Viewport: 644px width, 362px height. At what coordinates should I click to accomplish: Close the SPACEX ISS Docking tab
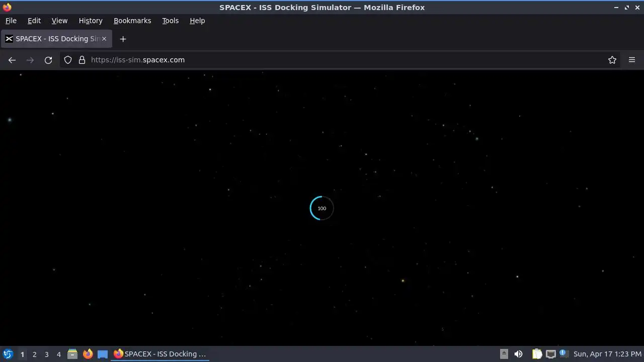(105, 39)
